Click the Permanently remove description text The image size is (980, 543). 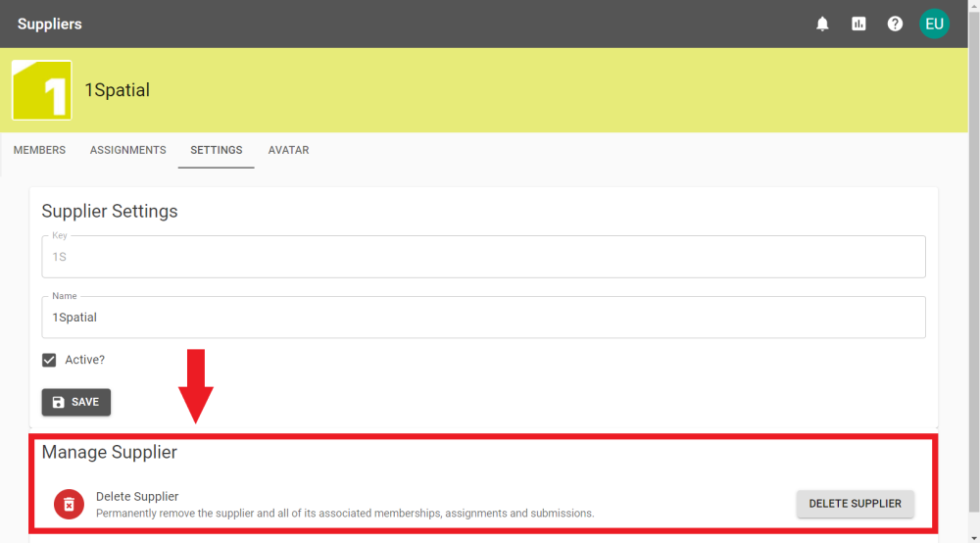click(x=345, y=513)
